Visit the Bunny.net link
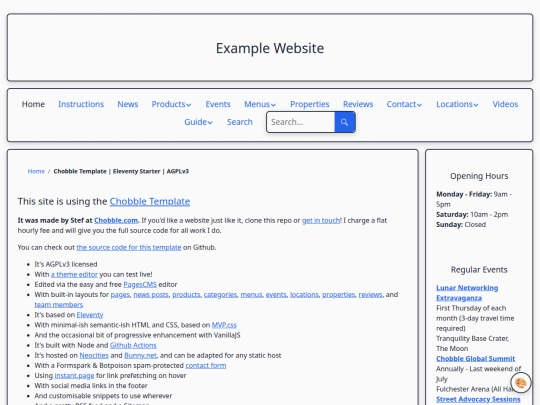Image resolution: width=540 pixels, height=405 pixels. pyautogui.click(x=140, y=355)
